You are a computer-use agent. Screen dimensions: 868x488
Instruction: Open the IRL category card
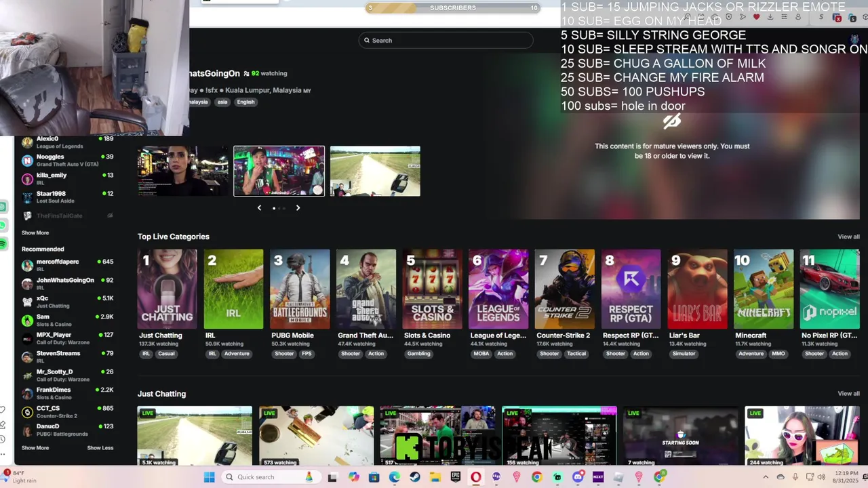pyautogui.click(x=233, y=289)
